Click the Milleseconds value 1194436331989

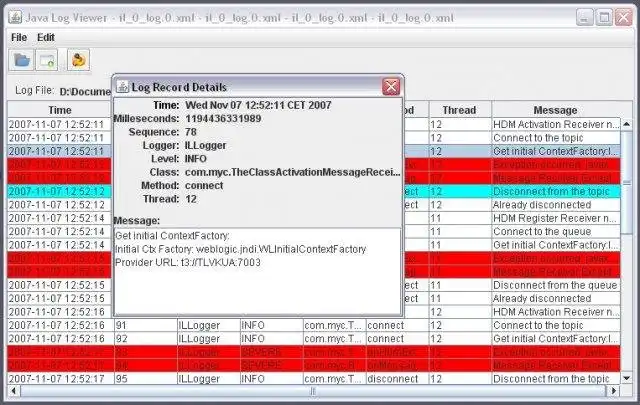tap(223, 119)
